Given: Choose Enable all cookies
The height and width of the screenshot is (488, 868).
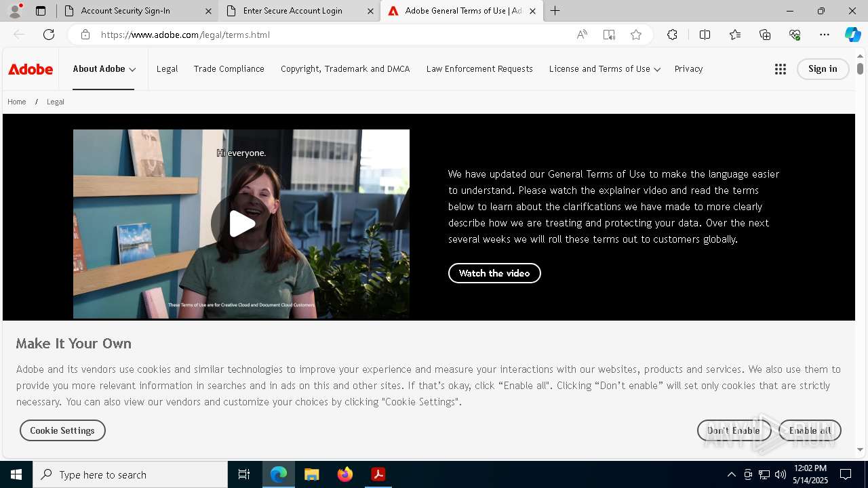Looking at the screenshot, I should [810, 430].
